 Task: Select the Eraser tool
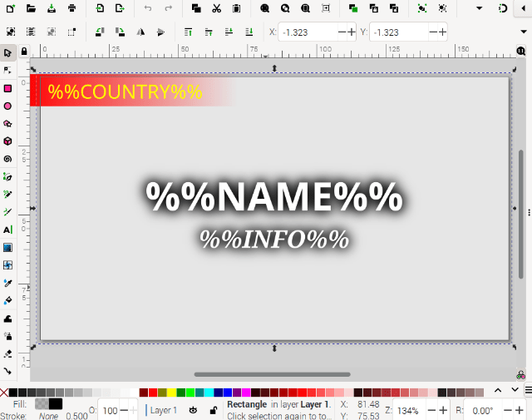point(7,353)
